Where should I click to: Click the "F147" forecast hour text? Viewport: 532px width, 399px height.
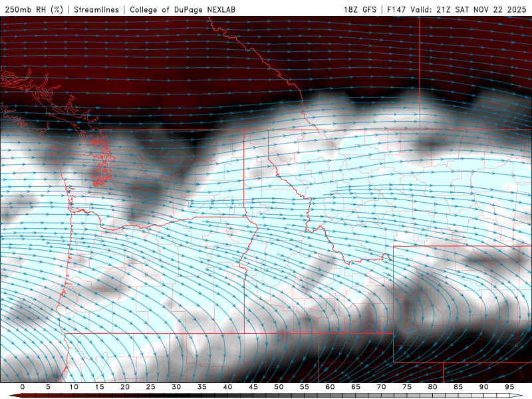(397, 9)
